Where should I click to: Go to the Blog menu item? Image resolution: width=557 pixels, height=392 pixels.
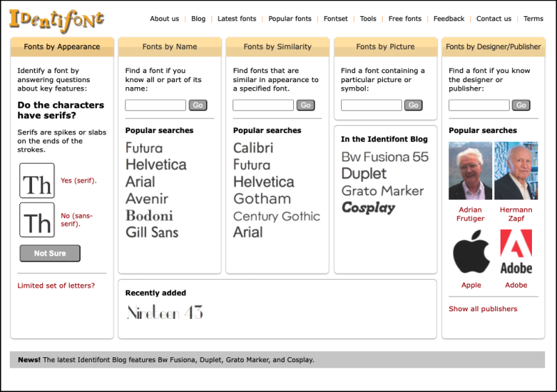pyautogui.click(x=198, y=19)
